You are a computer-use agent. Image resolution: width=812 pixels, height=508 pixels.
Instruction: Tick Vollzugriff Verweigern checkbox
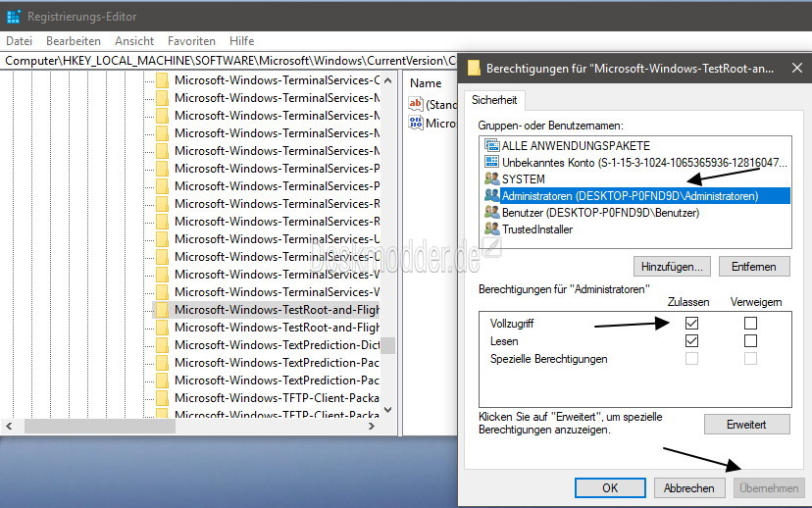point(750,323)
